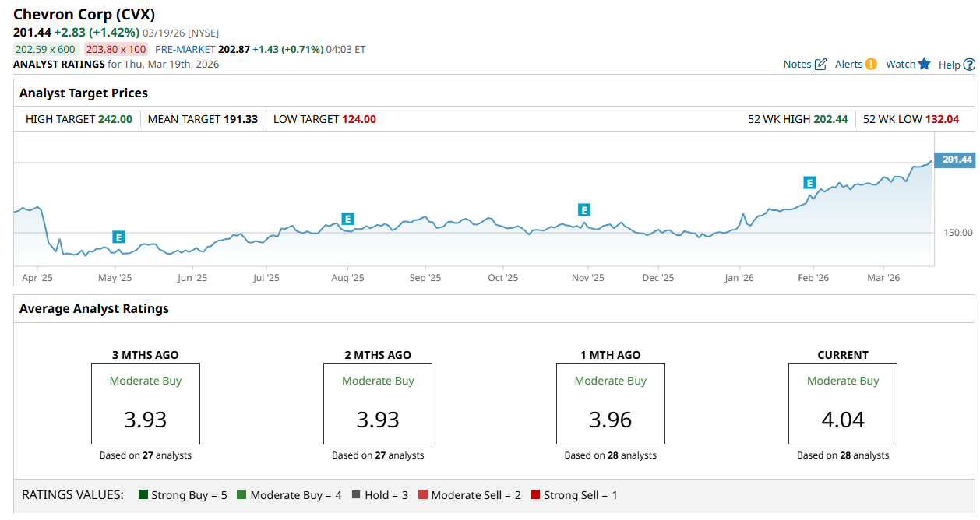
Task: Click the Notes link
Action: [798, 65]
